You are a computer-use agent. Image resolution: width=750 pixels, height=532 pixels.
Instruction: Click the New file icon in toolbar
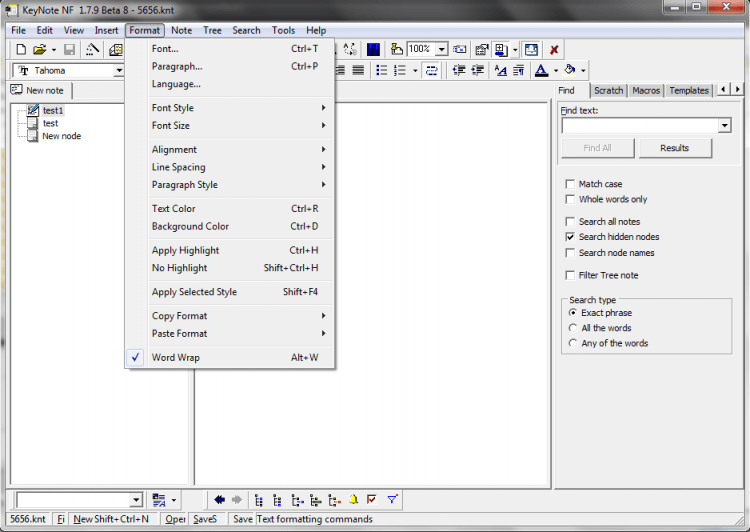20,49
